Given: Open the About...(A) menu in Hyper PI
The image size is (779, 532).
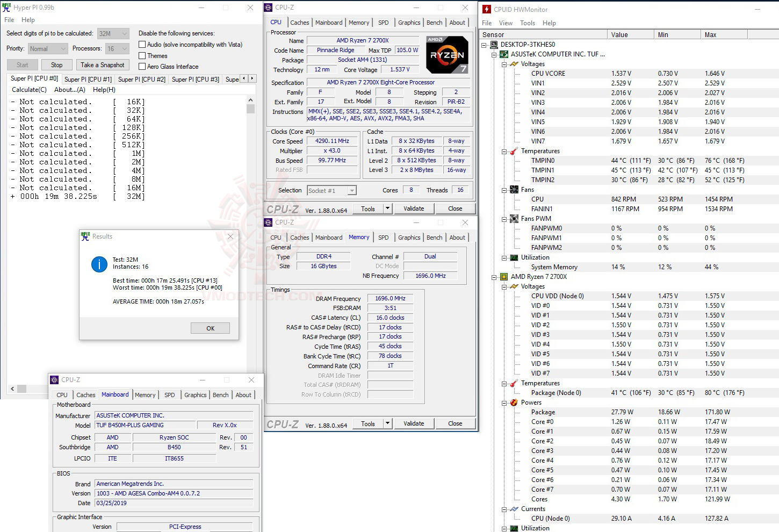Looking at the screenshot, I should pos(70,90).
